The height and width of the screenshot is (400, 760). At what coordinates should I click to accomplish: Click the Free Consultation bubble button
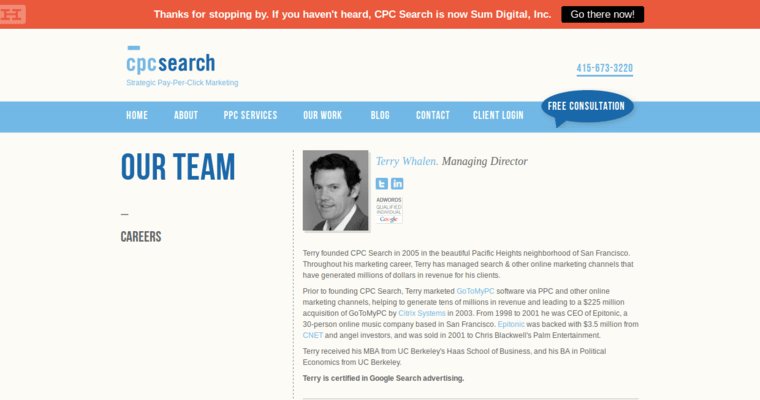pos(587,108)
